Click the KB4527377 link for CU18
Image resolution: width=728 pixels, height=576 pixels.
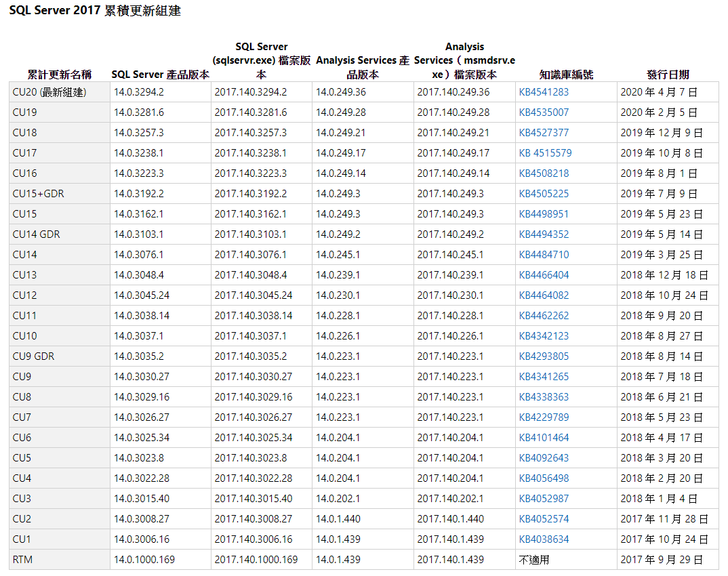(x=544, y=133)
